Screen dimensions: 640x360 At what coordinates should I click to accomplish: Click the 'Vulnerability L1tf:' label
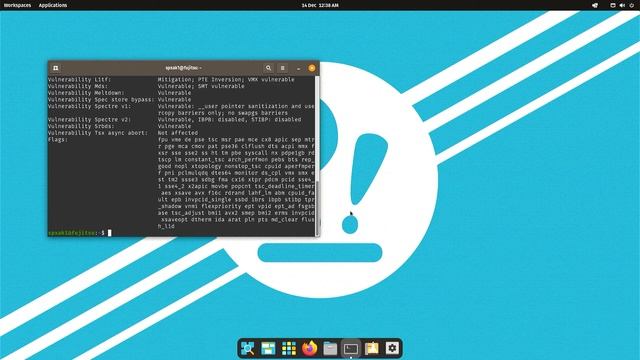point(79,80)
